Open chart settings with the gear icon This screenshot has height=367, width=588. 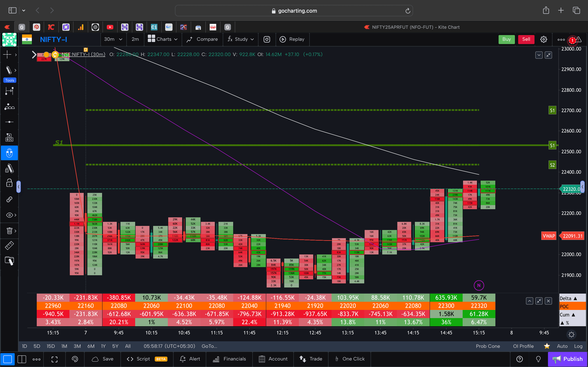[x=543, y=39]
